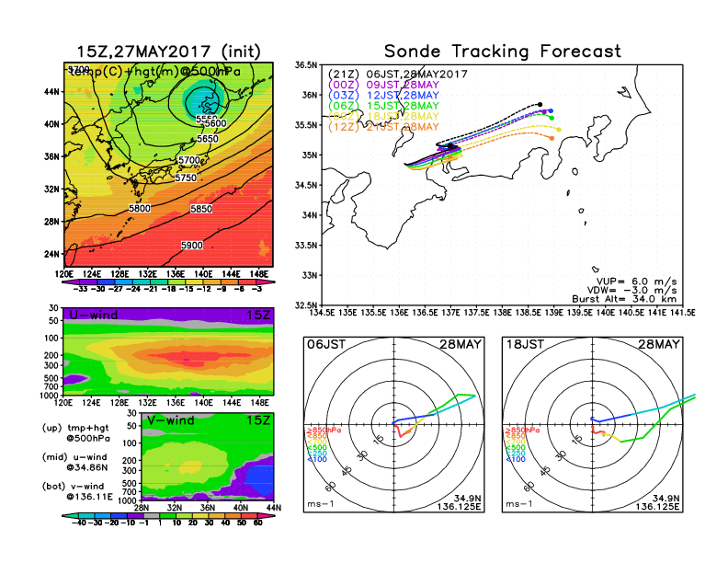The width and height of the screenshot is (728, 563).
Task: Click the "(mid) u-wind @34.86N" note
Action: point(75,462)
